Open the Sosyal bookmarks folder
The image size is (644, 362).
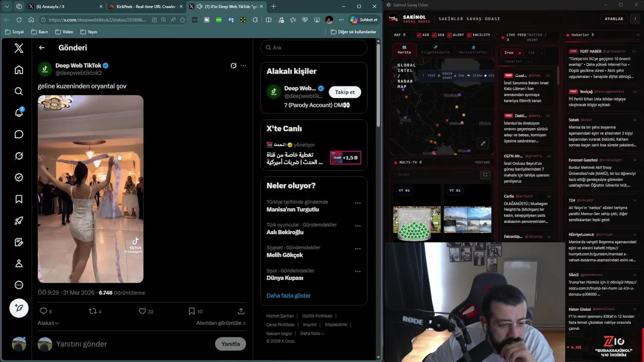tap(14, 32)
